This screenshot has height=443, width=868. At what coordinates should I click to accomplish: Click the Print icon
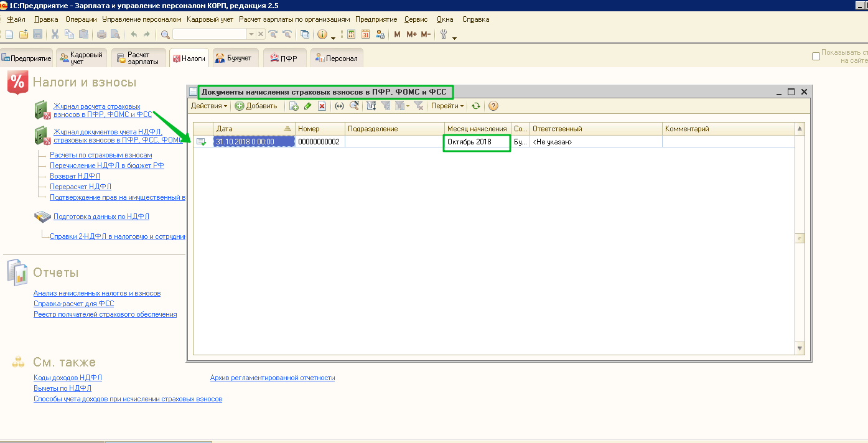click(101, 34)
